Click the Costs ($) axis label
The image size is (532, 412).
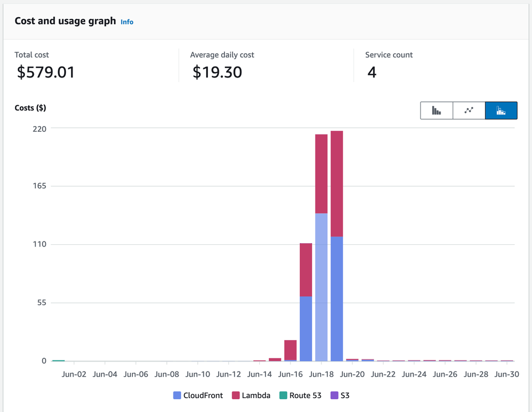point(30,107)
